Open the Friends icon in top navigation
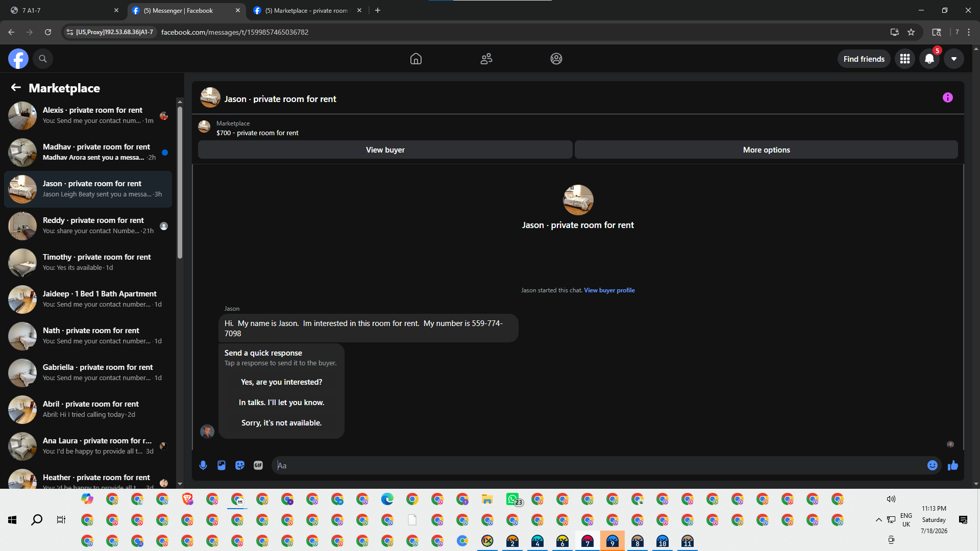 486,59
